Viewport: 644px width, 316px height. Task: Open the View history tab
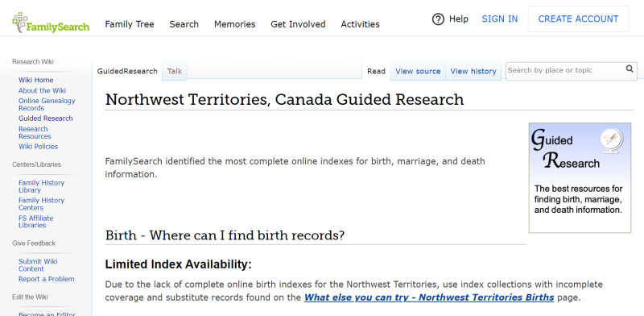(473, 71)
